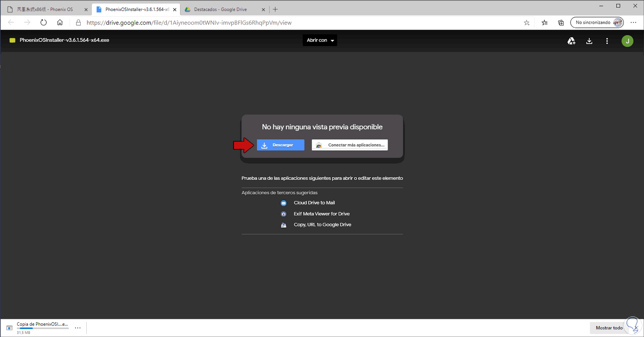Screen dimensions: 644x337
Task: Open download item options three dots
Action: coord(78,328)
